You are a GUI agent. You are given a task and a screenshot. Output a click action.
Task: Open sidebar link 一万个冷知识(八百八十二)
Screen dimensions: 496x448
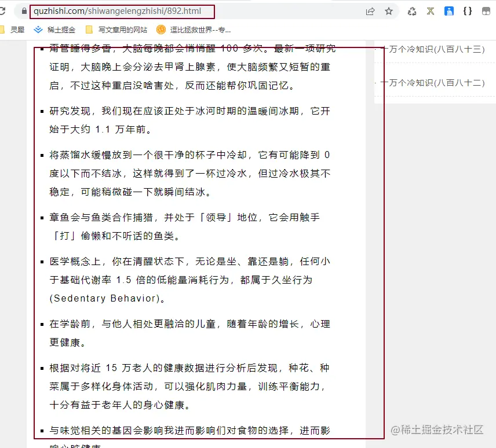point(432,83)
